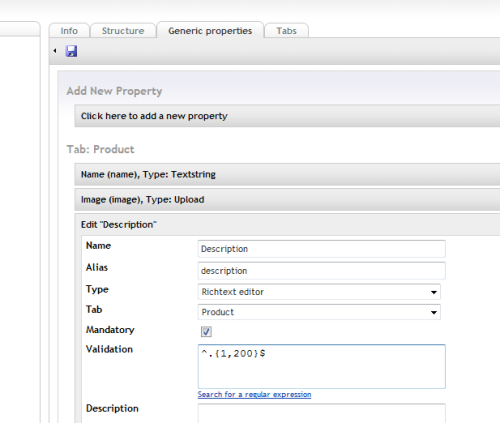The image size is (500, 423).
Task: Click the Description textarea at bottom
Action: pos(321,413)
